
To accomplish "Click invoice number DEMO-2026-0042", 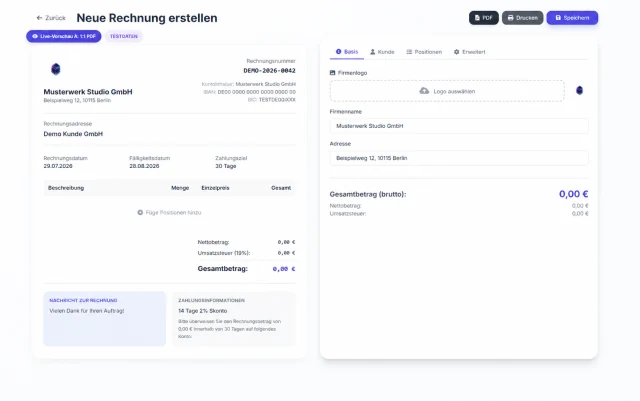I will tap(269, 71).
